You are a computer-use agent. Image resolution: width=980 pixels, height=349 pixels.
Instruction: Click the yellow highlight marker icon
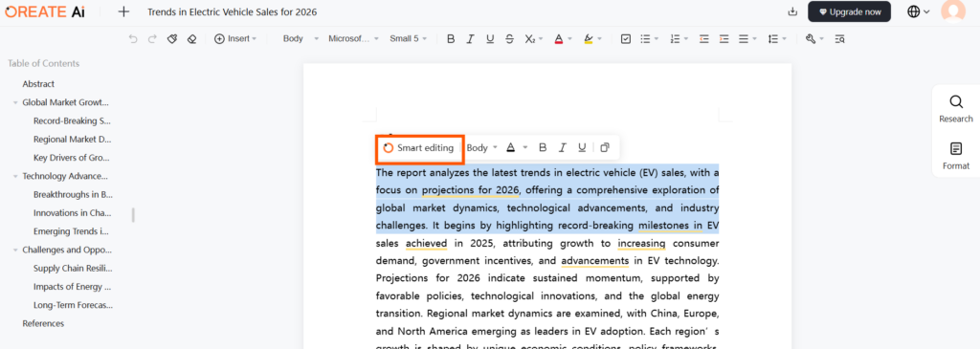pyautogui.click(x=589, y=38)
